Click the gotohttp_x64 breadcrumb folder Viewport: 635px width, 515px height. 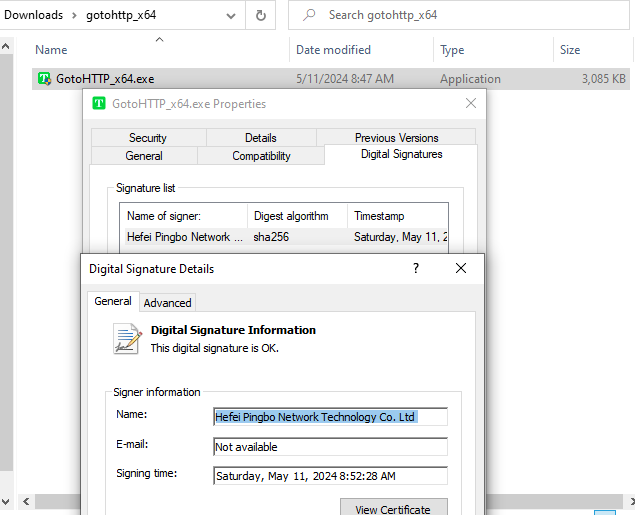click(121, 15)
